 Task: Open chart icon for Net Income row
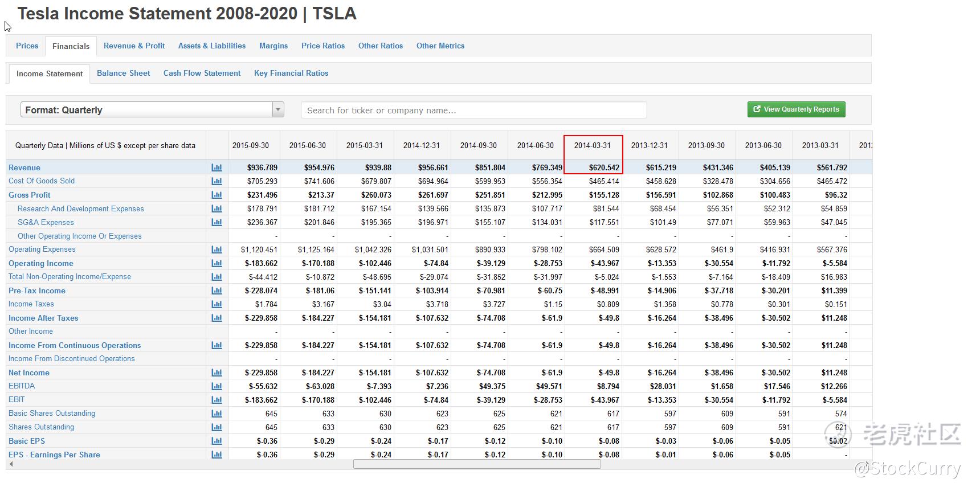tap(217, 373)
